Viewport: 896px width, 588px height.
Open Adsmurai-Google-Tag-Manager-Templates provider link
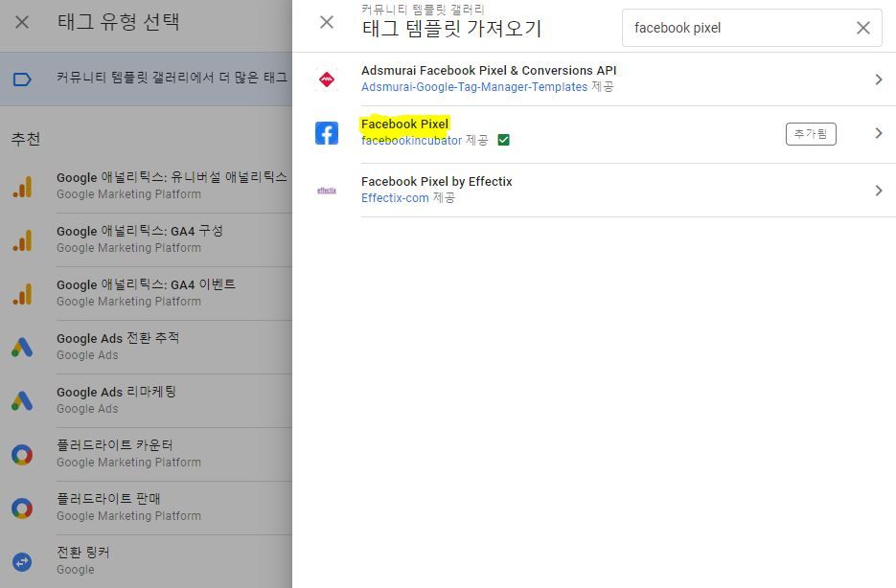[474, 87]
